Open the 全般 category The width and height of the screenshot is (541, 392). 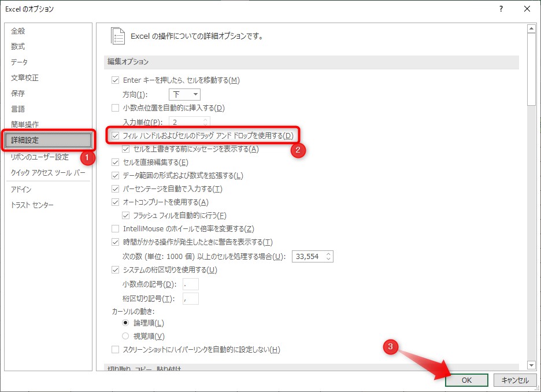coord(18,31)
